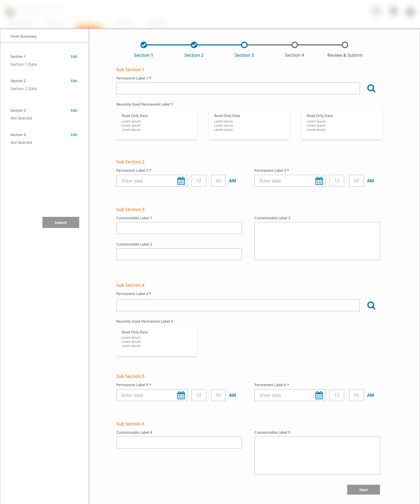420x504 pixels.
Task: Click Edit link for Section 3 summary
Action: pyautogui.click(x=74, y=110)
